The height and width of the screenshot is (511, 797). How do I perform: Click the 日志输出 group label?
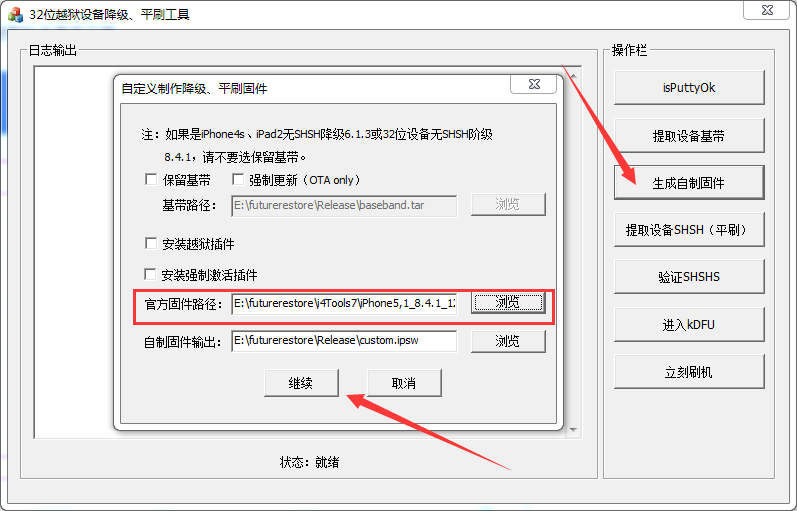(x=52, y=50)
